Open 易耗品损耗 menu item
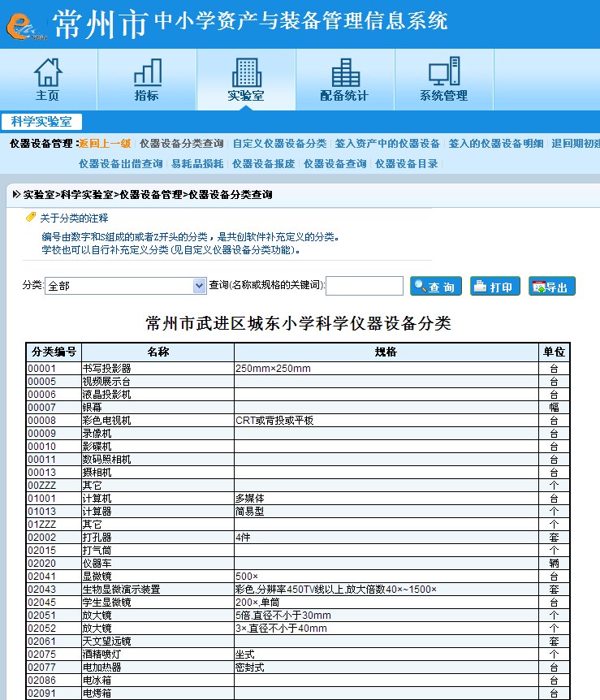The image size is (600, 700). (x=197, y=164)
